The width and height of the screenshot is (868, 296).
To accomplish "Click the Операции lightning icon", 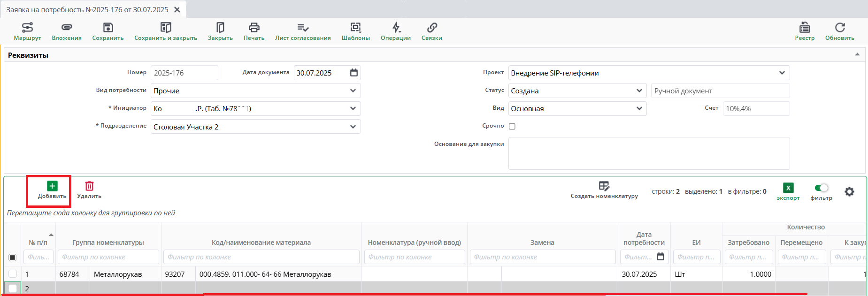I will (396, 31).
